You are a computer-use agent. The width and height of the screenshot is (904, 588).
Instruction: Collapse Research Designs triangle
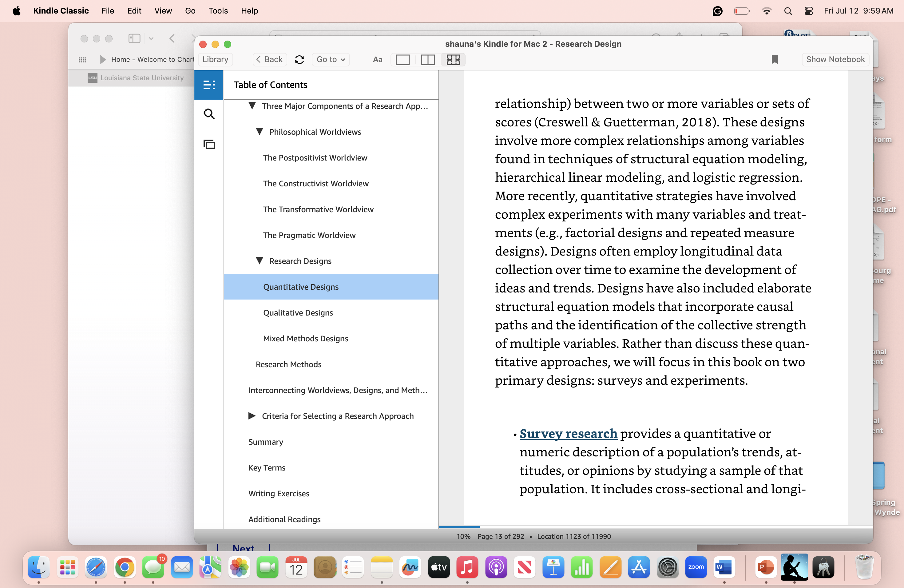click(260, 260)
